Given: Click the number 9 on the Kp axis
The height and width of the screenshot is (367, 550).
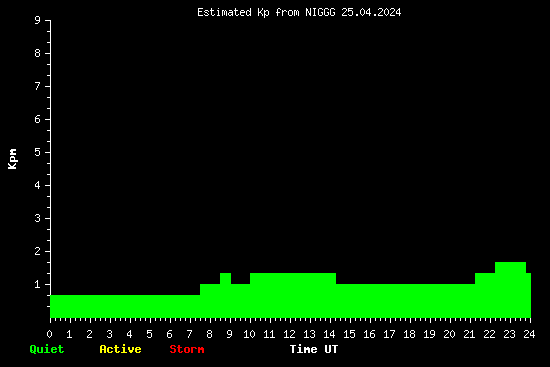Looking at the screenshot, I should point(38,20).
